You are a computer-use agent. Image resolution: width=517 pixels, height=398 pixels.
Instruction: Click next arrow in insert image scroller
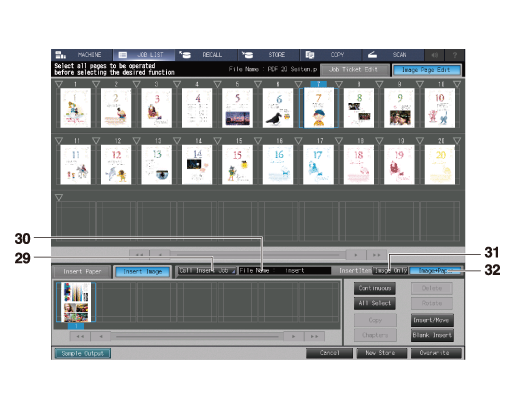click(x=293, y=336)
